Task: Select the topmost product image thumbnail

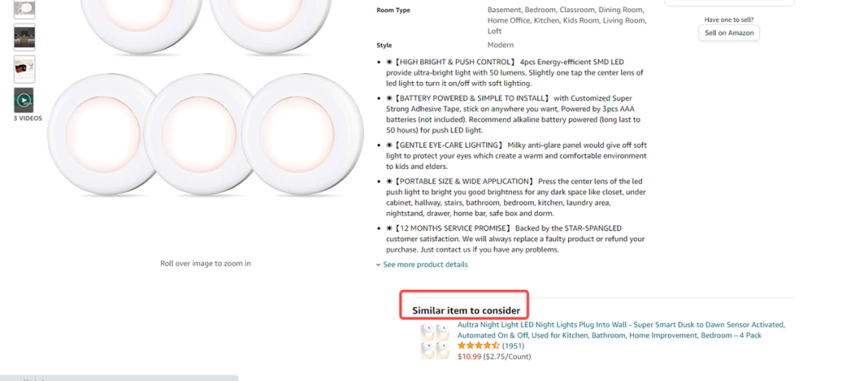Action: click(x=24, y=8)
